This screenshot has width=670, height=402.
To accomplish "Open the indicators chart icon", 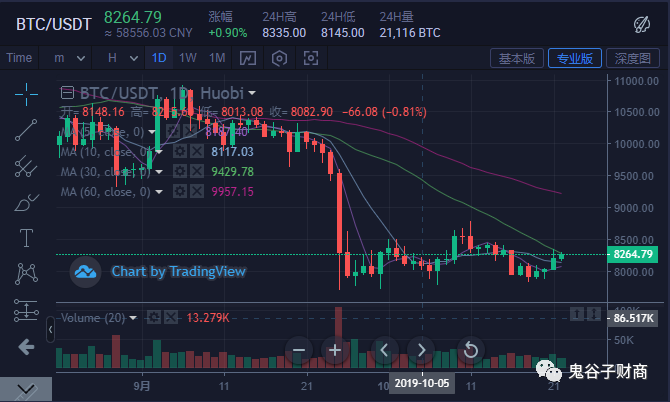I will [248, 58].
